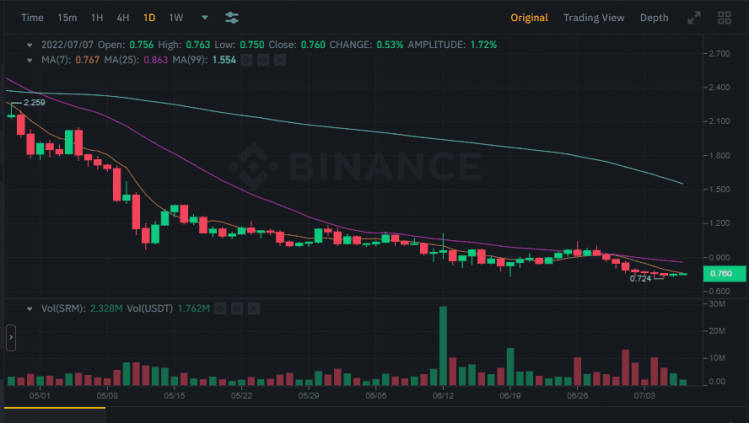This screenshot has height=423, width=749.
Task: Open the multi-chart grid layout
Action: (x=724, y=18)
